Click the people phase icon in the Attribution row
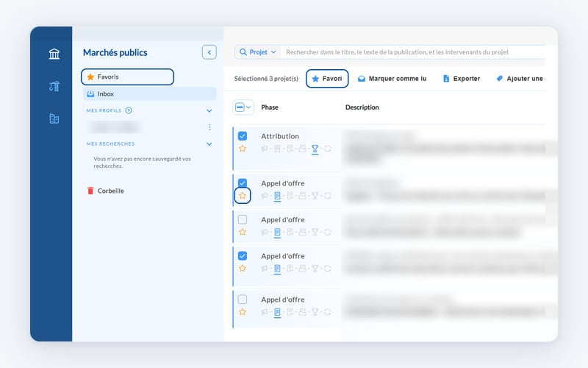This screenshot has height=368, width=588. tap(302, 149)
